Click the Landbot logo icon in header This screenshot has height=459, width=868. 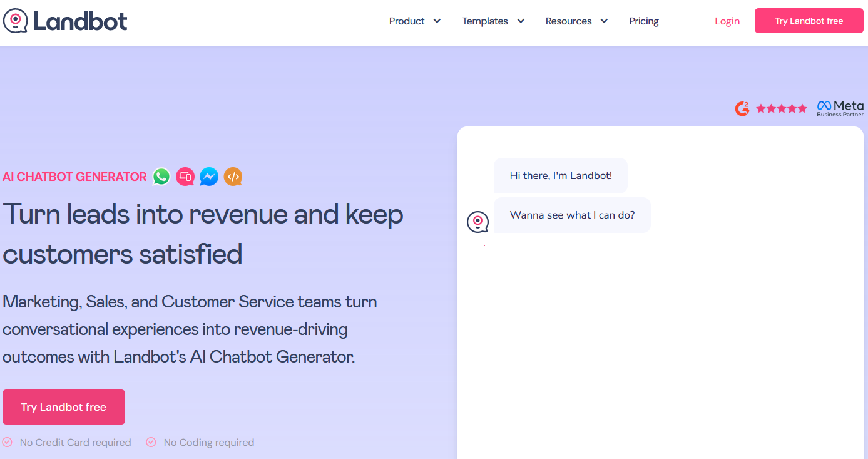(x=16, y=21)
